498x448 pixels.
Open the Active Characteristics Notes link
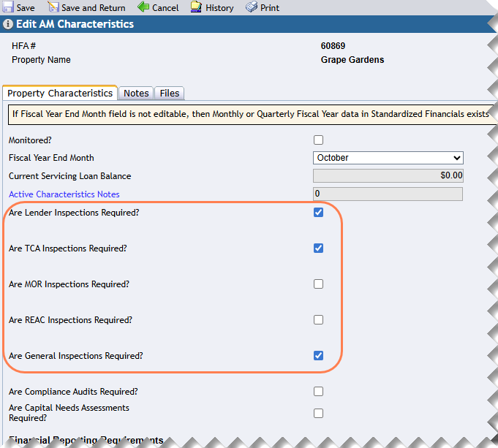(x=64, y=194)
